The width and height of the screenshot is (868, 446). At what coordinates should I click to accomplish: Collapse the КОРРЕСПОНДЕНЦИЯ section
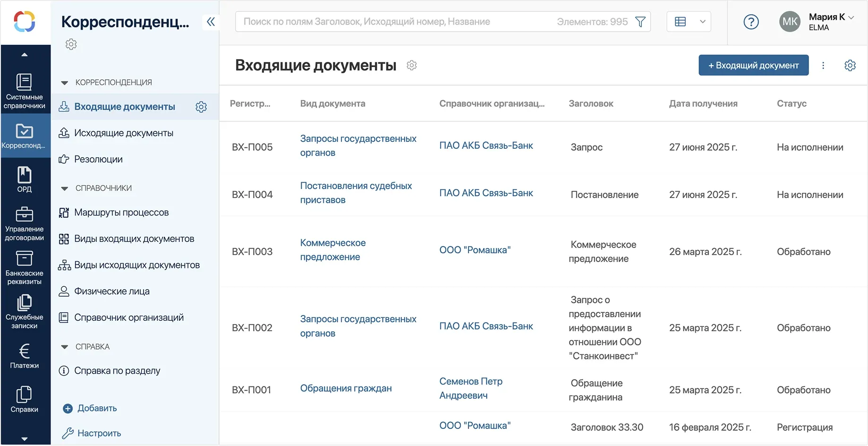(65, 82)
